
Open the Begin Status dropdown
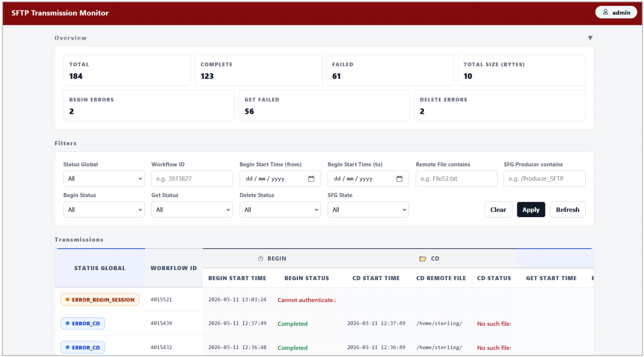click(104, 210)
